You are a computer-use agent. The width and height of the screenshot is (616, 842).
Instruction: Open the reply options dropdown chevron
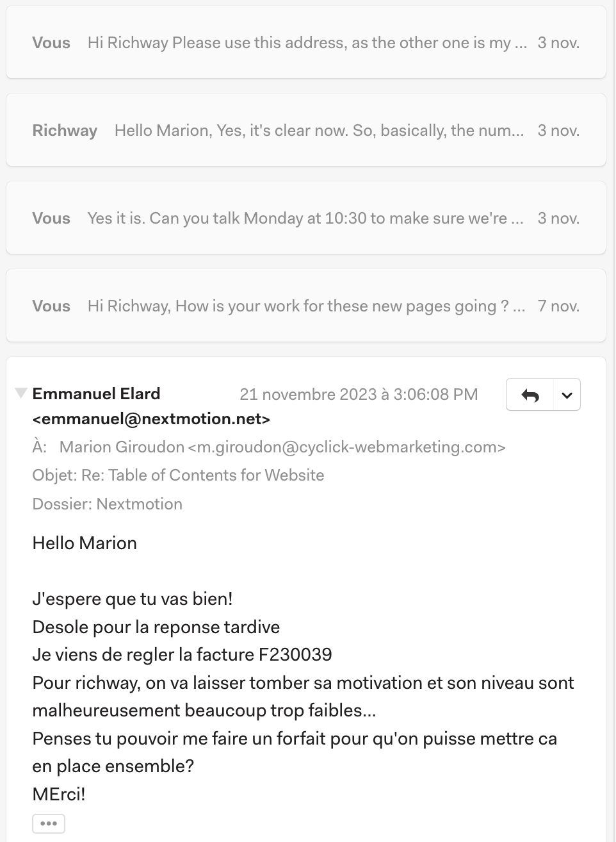(x=567, y=395)
